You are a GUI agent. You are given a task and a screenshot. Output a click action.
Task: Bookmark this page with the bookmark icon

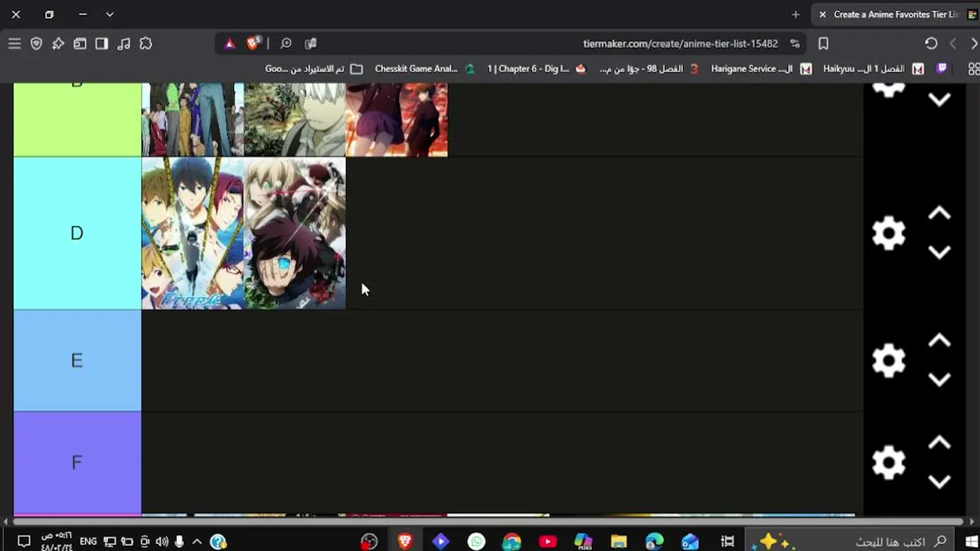tap(823, 44)
